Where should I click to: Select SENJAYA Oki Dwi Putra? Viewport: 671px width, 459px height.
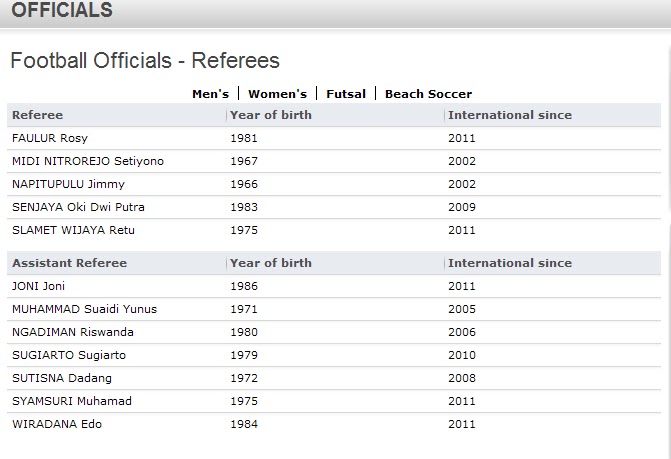(78, 207)
